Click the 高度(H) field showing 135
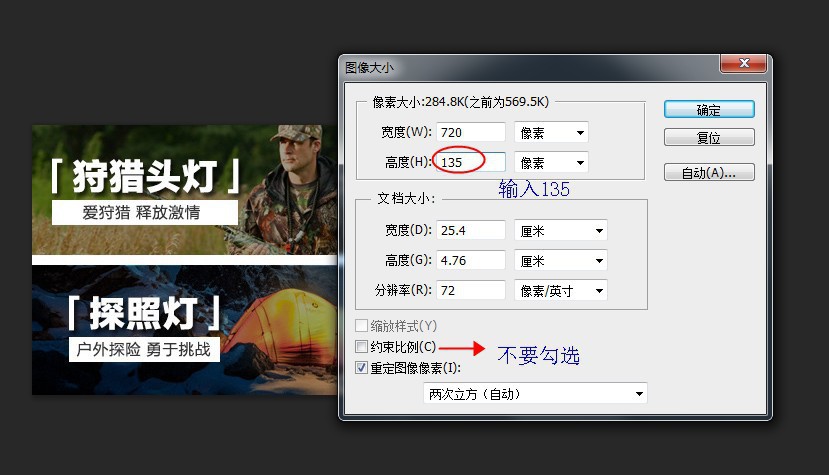 tap(471, 162)
